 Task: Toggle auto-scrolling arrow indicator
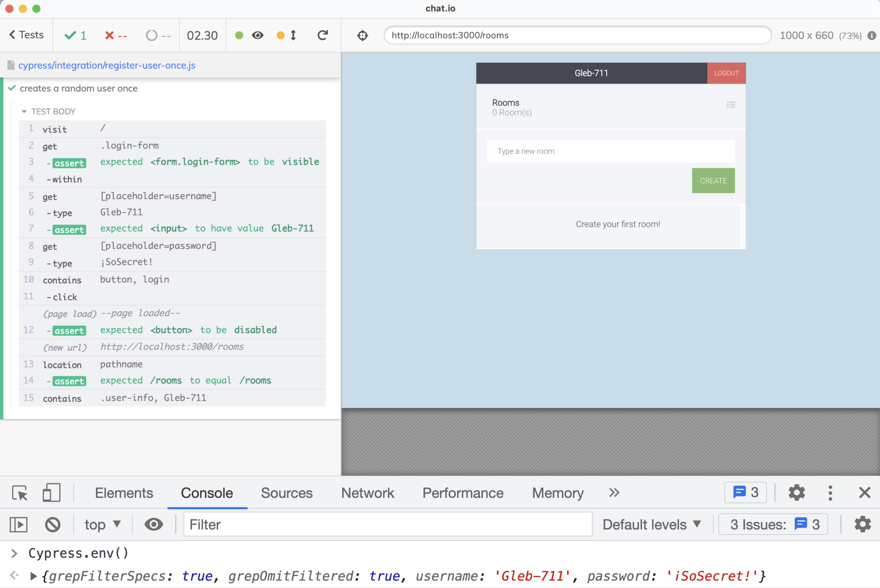(293, 35)
